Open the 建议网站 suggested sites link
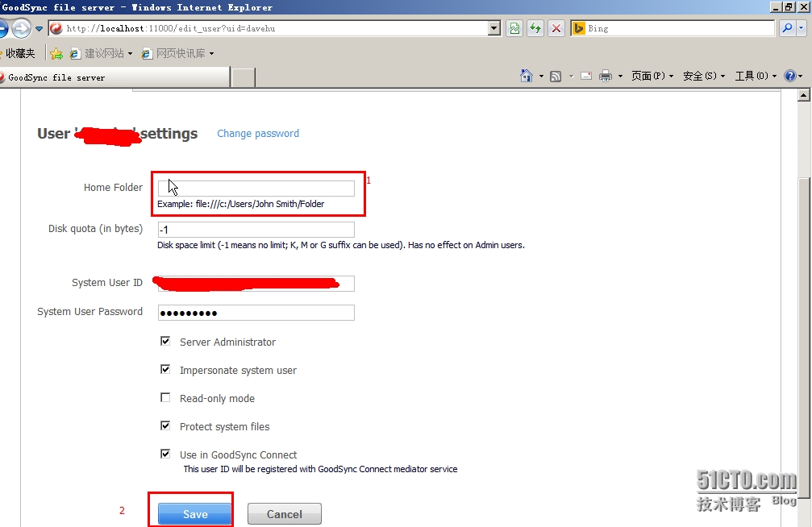812x527 pixels. tap(102, 53)
